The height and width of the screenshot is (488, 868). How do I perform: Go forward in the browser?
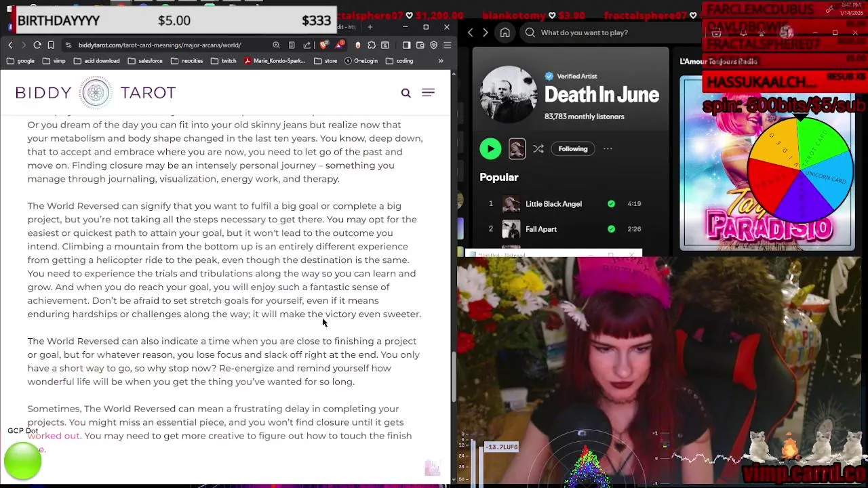[x=24, y=45]
